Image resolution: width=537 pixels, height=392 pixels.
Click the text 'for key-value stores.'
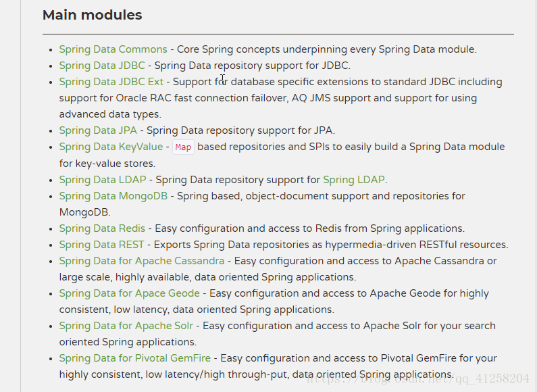point(107,164)
